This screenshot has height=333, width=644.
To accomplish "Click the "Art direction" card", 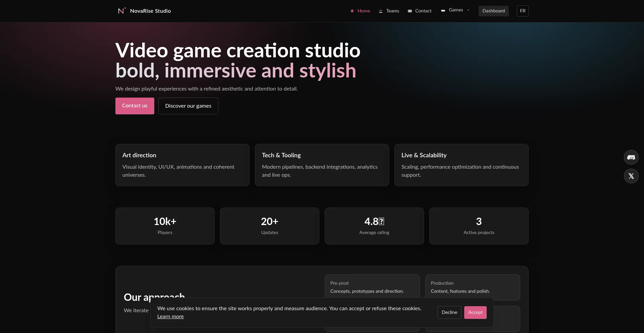I will coord(182,165).
